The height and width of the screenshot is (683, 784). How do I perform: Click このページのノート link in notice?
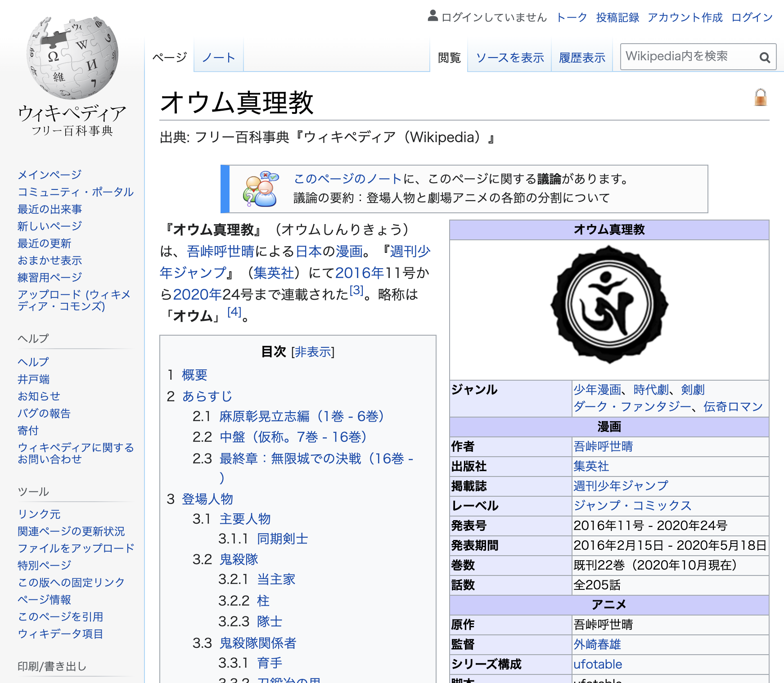tap(347, 179)
